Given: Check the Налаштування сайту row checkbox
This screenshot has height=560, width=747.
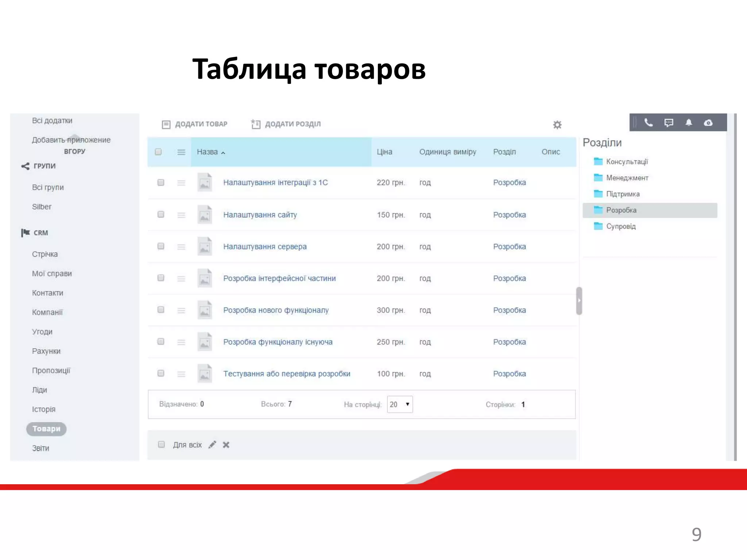Looking at the screenshot, I should 161,214.
